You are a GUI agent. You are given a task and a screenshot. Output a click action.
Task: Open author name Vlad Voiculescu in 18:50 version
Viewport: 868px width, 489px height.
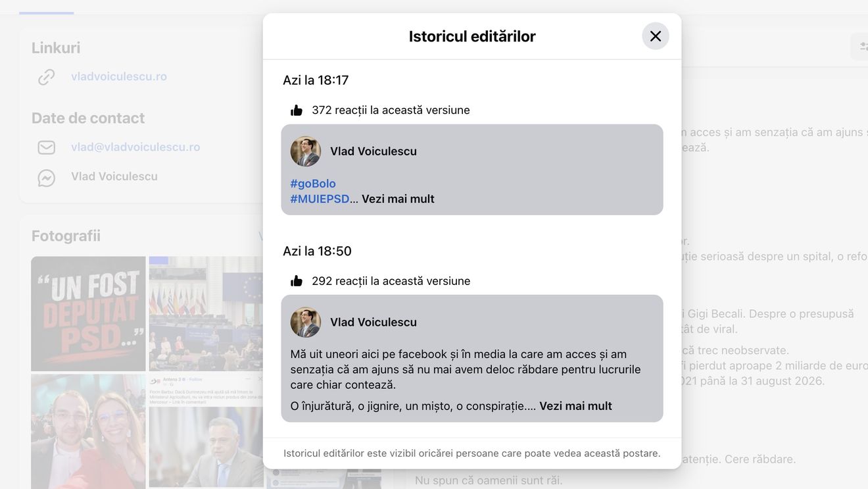coord(374,322)
